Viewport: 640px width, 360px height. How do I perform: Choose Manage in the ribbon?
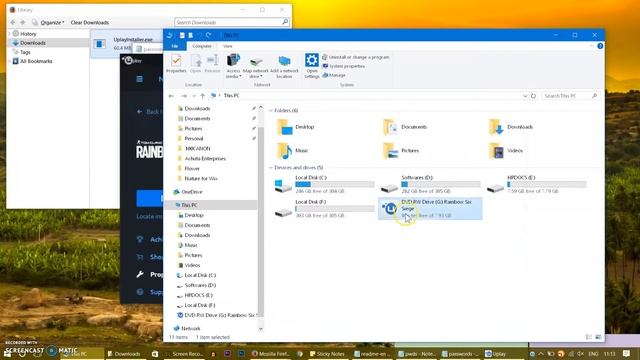334,75
